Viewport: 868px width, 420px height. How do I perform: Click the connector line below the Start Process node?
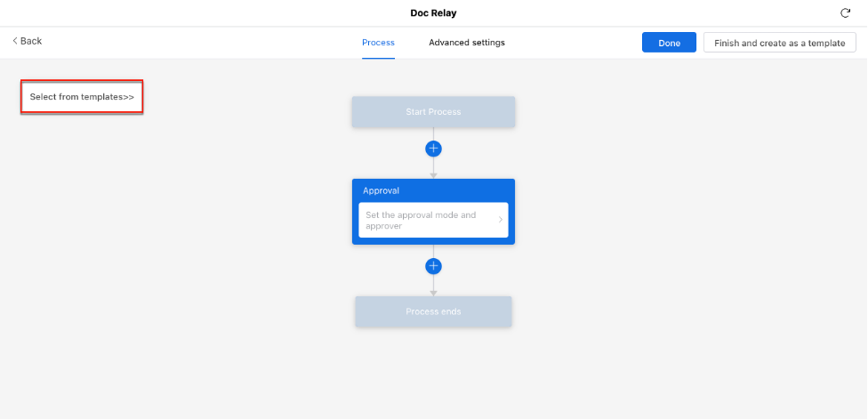click(x=433, y=133)
